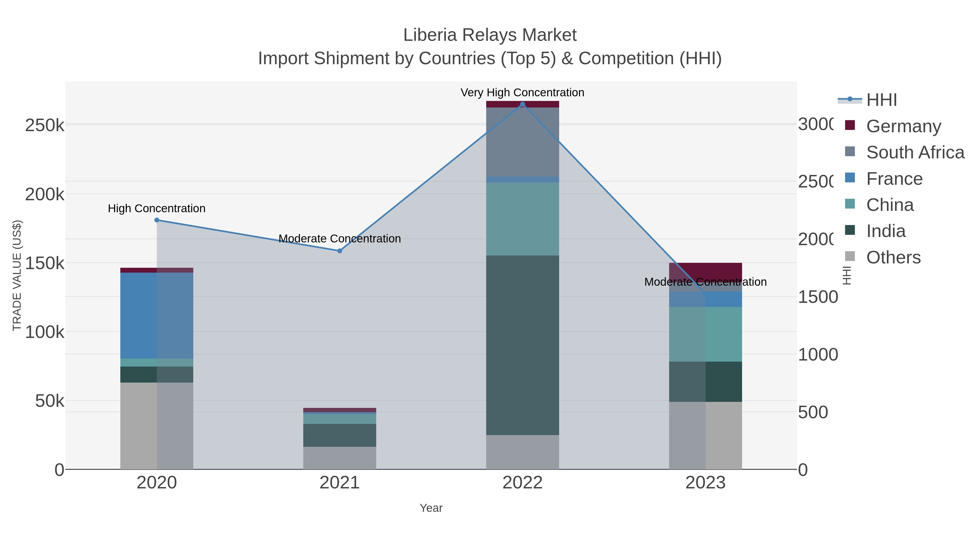
Task: Click the 150k y-axis tick label
Action: (x=45, y=263)
